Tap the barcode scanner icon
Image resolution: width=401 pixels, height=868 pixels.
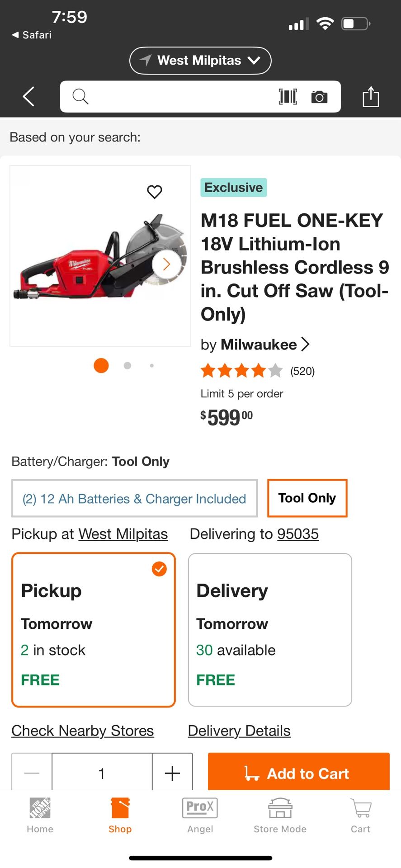click(288, 96)
